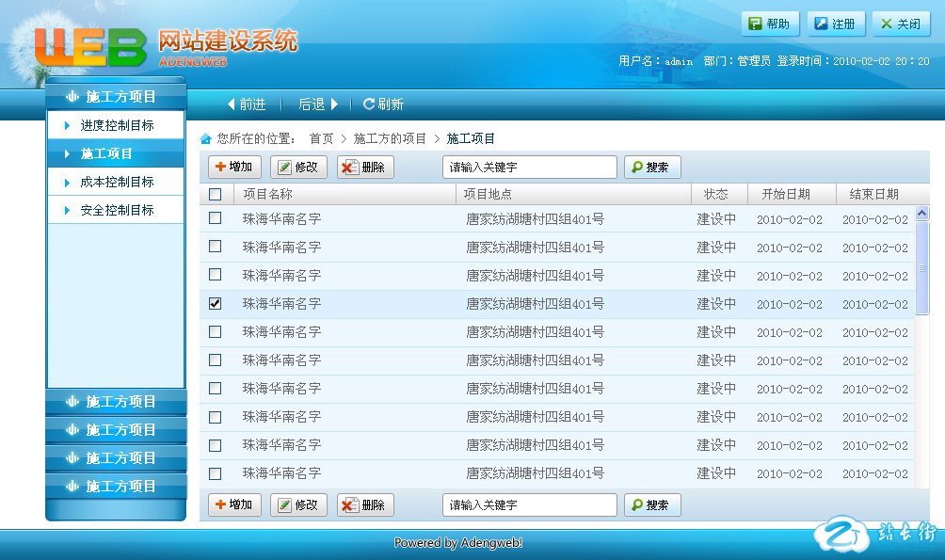Click the 首页 breadcrumb link

pyautogui.click(x=321, y=139)
